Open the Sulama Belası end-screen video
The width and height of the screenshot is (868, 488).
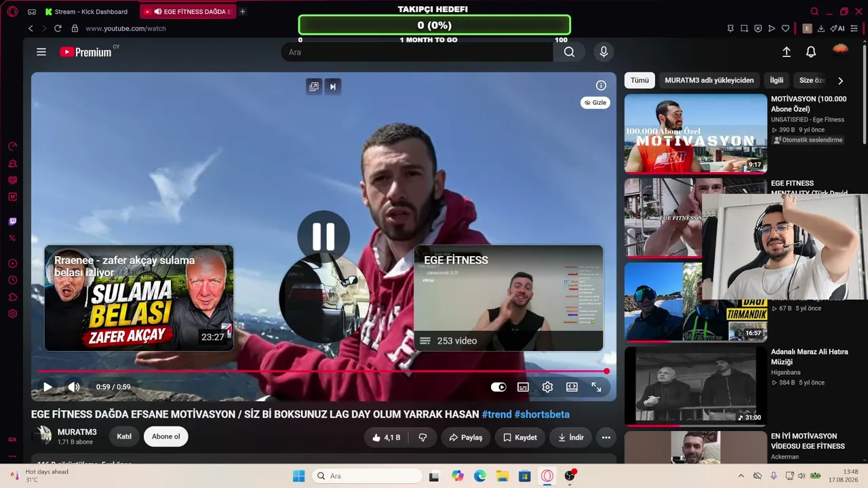click(x=139, y=298)
